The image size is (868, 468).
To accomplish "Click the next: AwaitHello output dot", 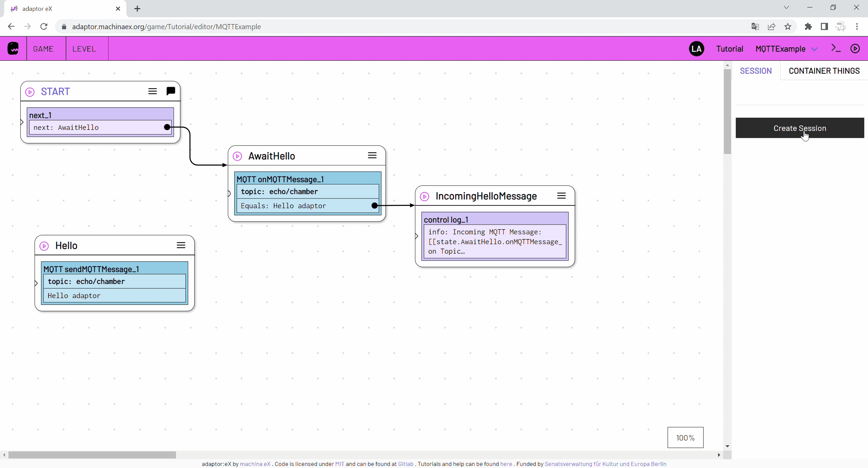I will [x=167, y=127].
